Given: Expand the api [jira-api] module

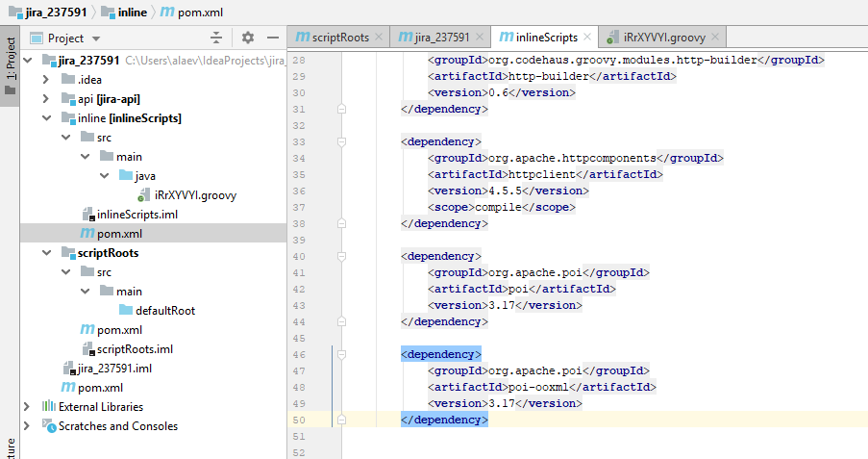Looking at the screenshot, I should coord(46,99).
